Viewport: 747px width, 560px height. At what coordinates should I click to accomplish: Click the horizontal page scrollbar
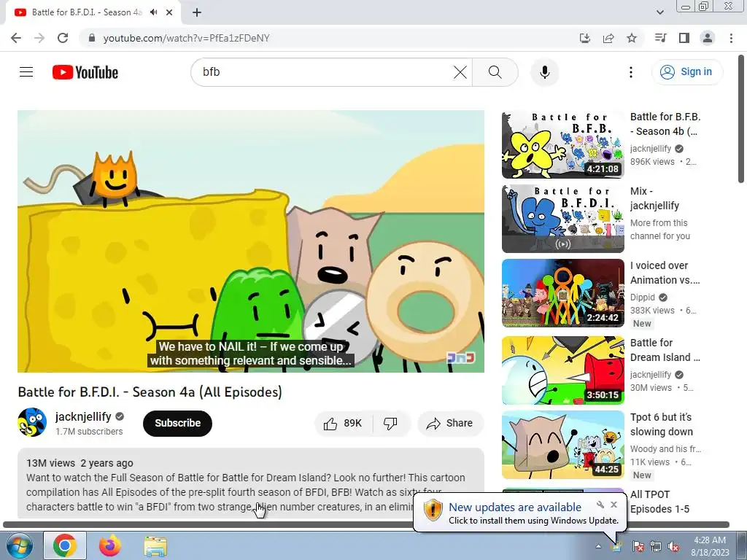(366, 525)
